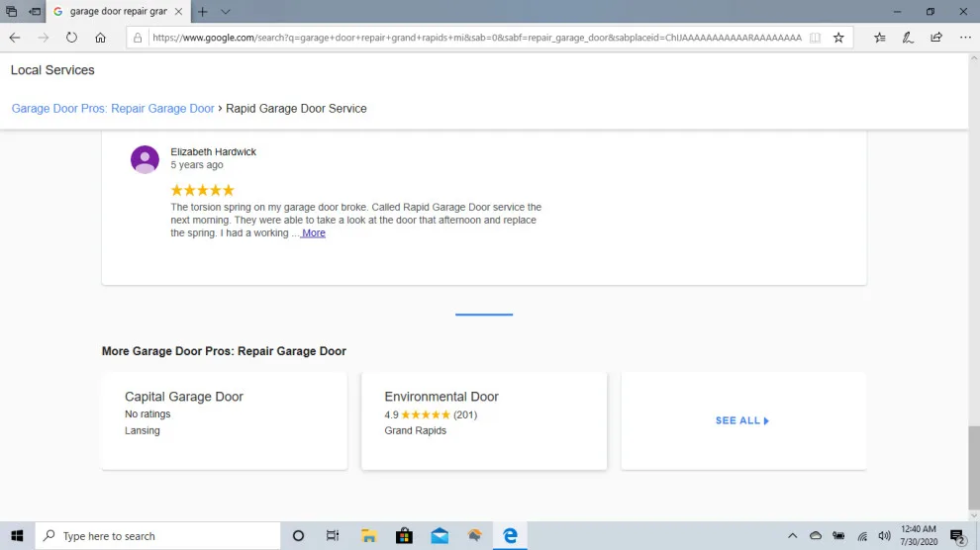980x550 pixels.
Task: Click the forward navigation arrow
Action: (44, 38)
